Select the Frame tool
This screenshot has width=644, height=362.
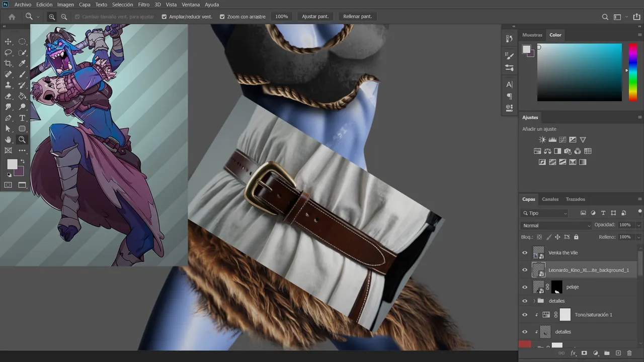pyautogui.click(x=8, y=150)
